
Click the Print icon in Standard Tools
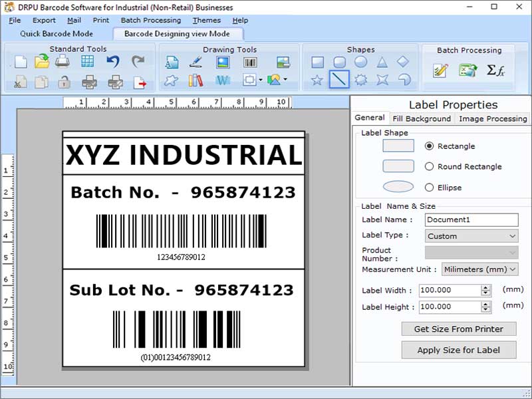[61, 61]
